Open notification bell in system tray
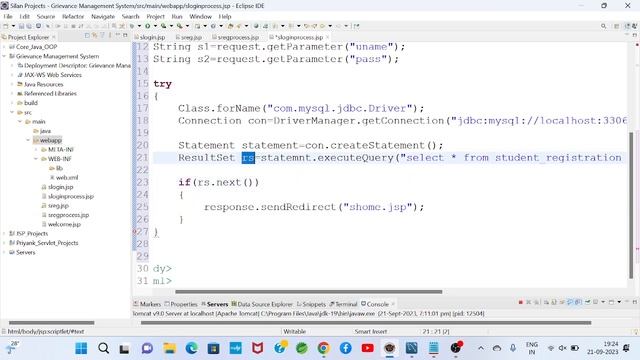 click(x=627, y=348)
